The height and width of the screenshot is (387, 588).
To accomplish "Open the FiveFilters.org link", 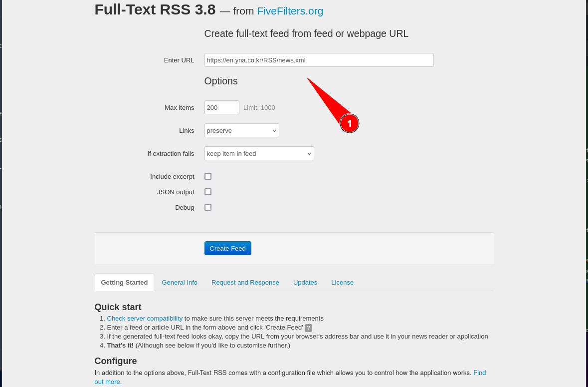I will pos(290,11).
